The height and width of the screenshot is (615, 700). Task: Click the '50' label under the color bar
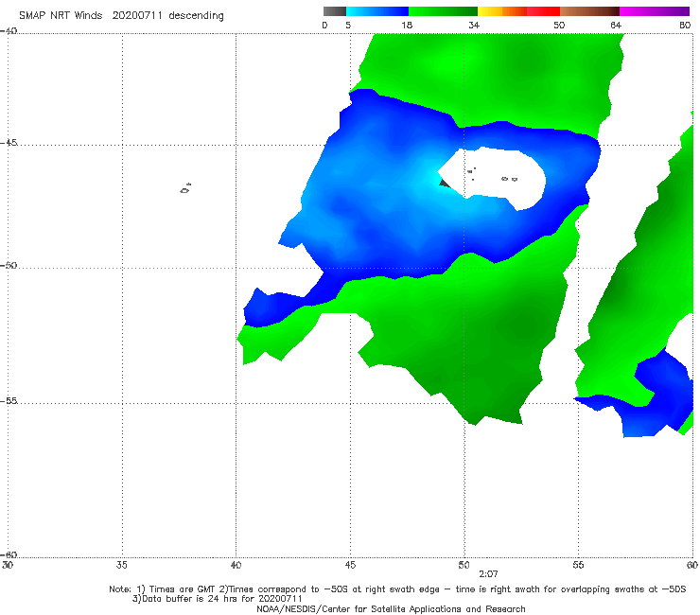[559, 25]
